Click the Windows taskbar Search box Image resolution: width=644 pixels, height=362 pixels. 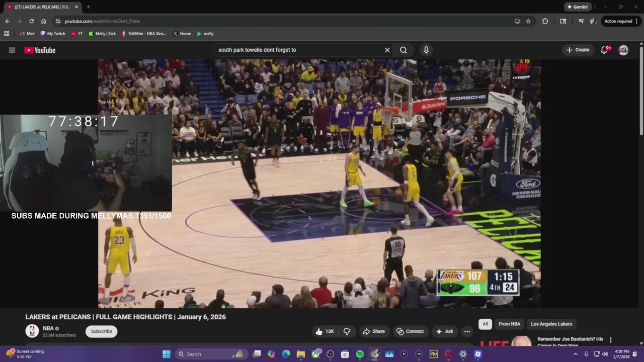[211, 354]
